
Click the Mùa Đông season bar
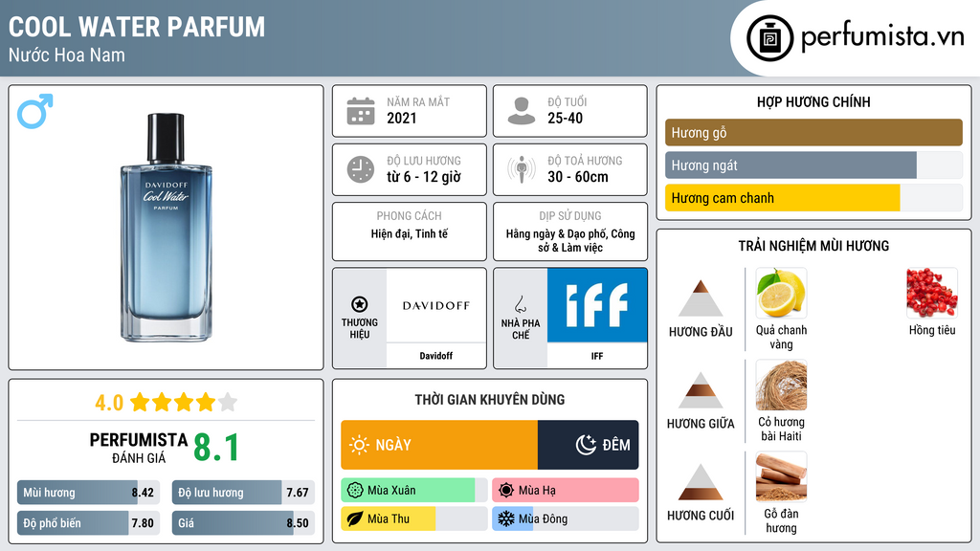point(565,518)
